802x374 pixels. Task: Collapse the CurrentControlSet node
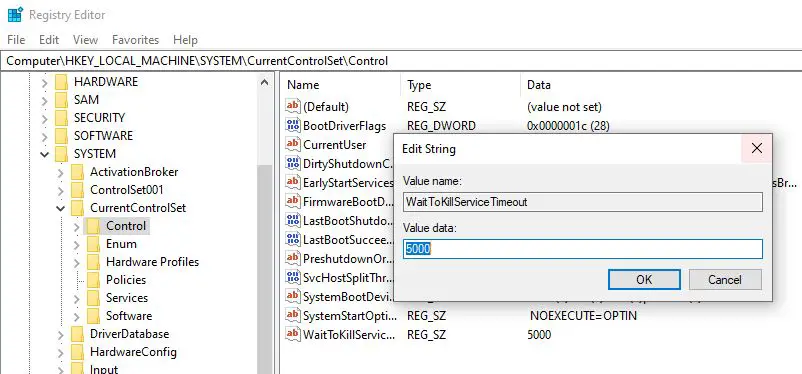(60, 208)
